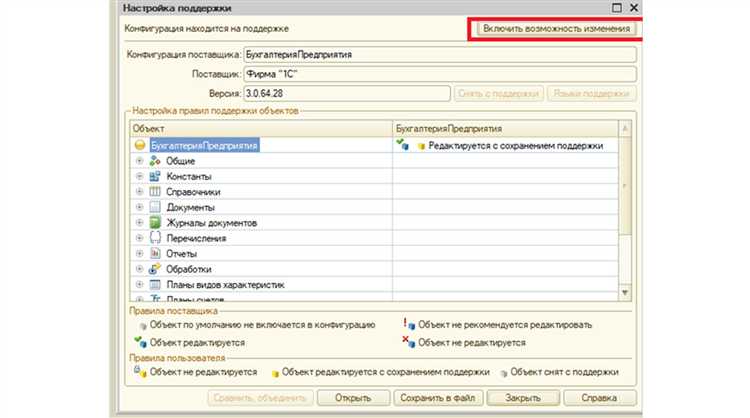The image size is (750, 418).
Task: Expand the Документы tree node
Action: (139, 207)
